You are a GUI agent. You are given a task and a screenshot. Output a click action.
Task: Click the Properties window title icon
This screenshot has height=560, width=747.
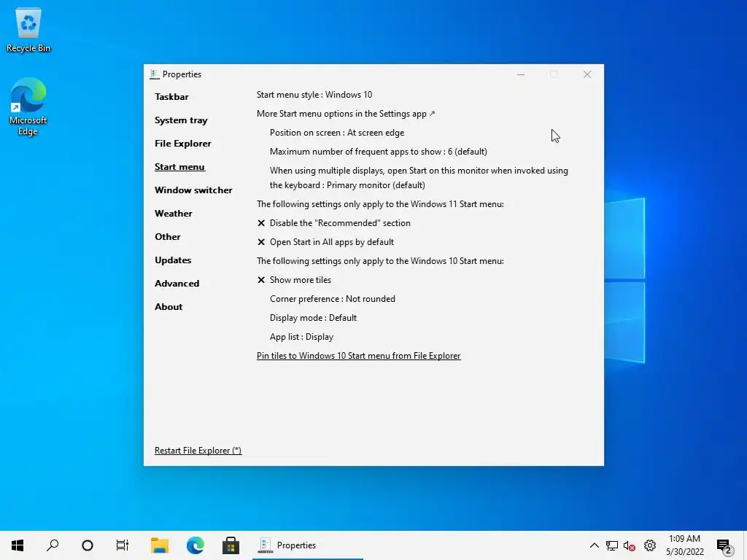pyautogui.click(x=155, y=74)
